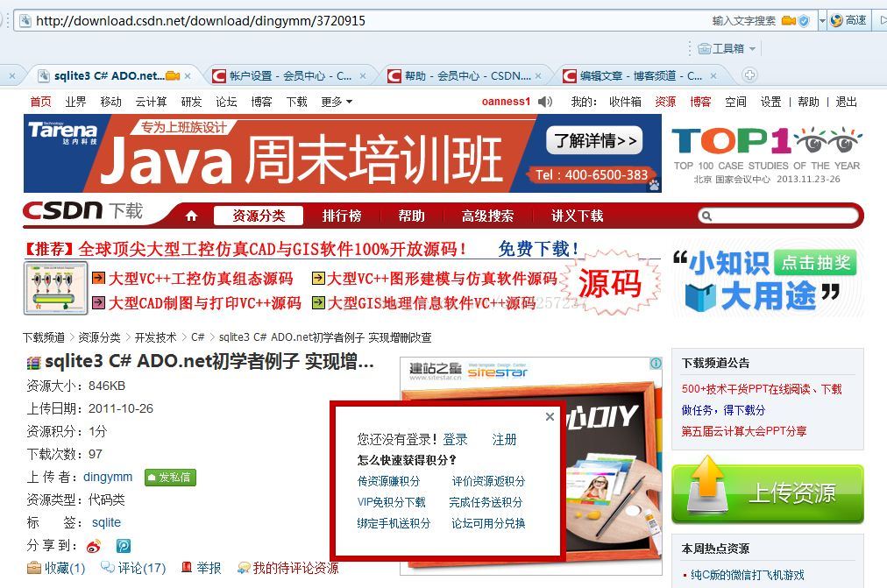Switch to the 帐户设置 会员中心 tab
Viewport: 887px width, 588px height.
(x=289, y=75)
